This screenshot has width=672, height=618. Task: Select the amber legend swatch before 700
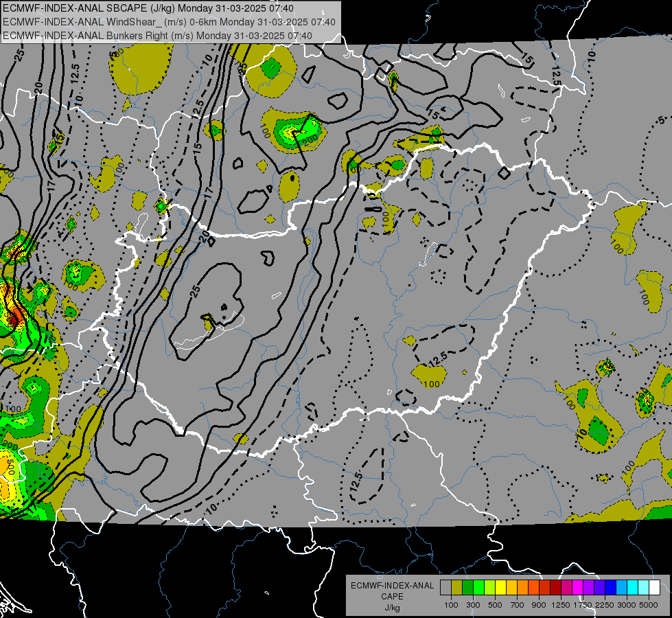pyautogui.click(x=511, y=588)
